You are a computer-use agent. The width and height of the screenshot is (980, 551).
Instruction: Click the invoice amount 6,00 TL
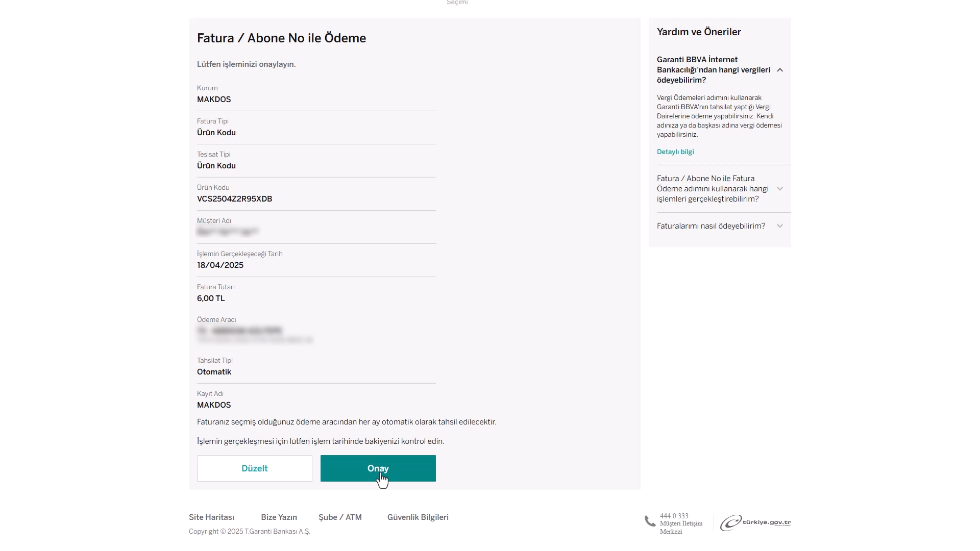coord(211,298)
